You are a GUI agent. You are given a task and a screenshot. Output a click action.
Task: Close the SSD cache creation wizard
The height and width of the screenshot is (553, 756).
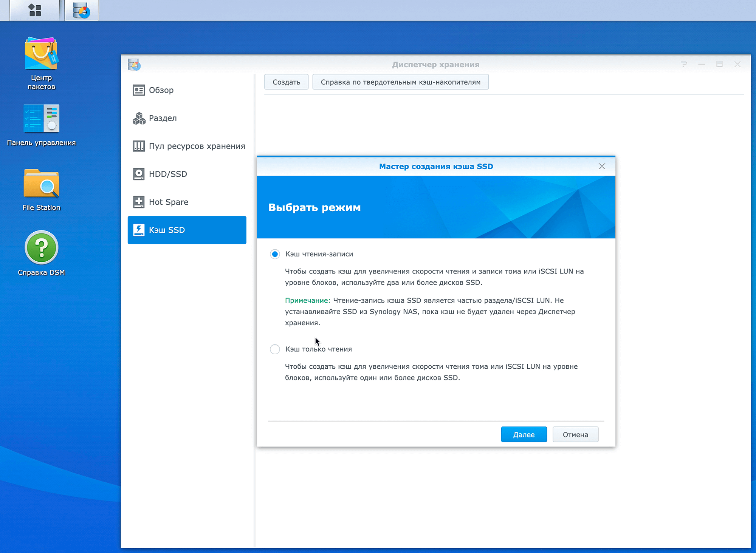[x=602, y=166]
